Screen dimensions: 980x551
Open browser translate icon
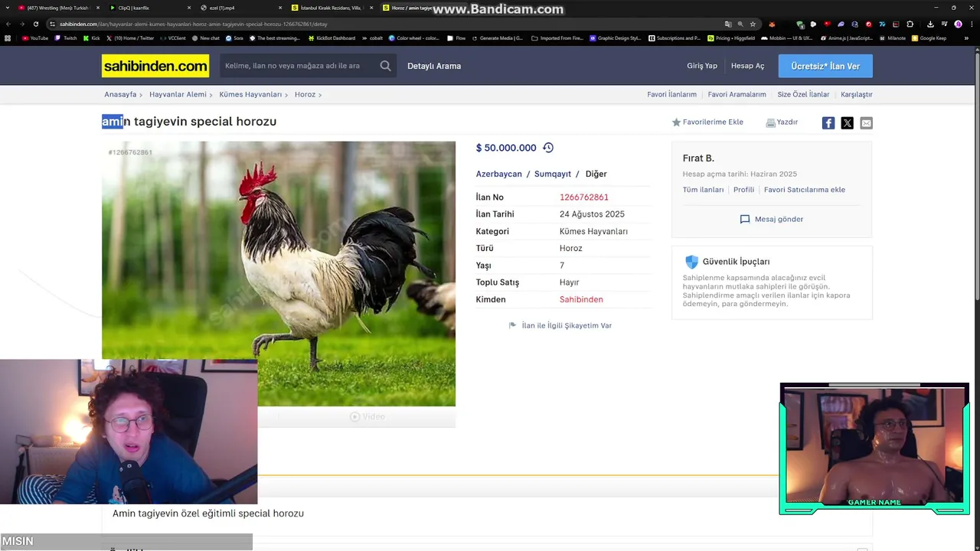[728, 24]
